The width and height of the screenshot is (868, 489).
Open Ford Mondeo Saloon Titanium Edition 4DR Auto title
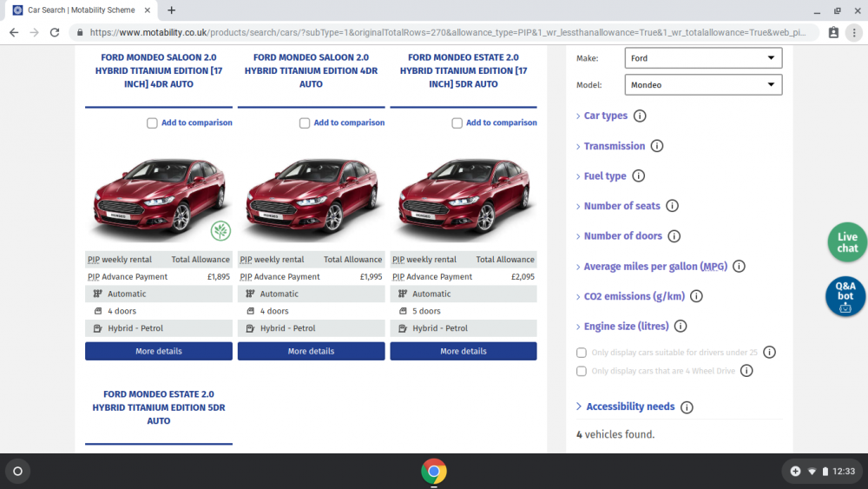pos(311,71)
